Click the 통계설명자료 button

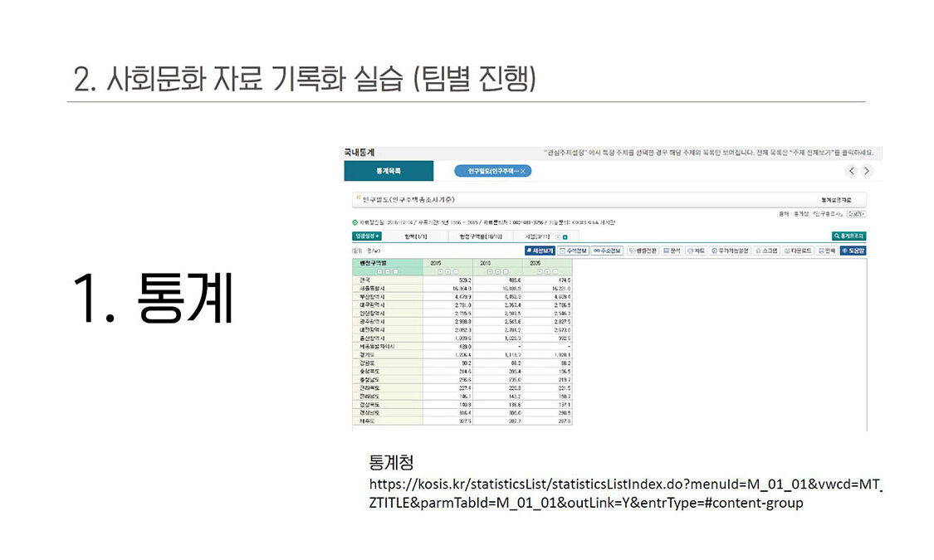coord(834,197)
